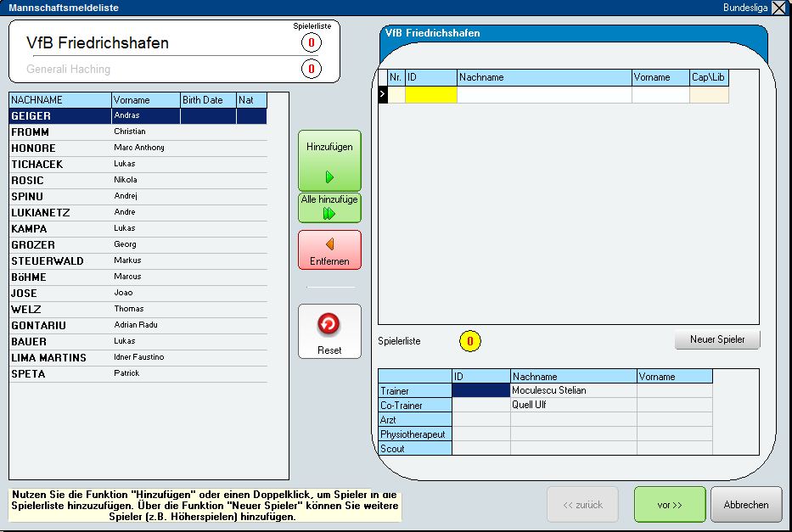
Task: Click the Birth Date column header
Action: pos(207,100)
